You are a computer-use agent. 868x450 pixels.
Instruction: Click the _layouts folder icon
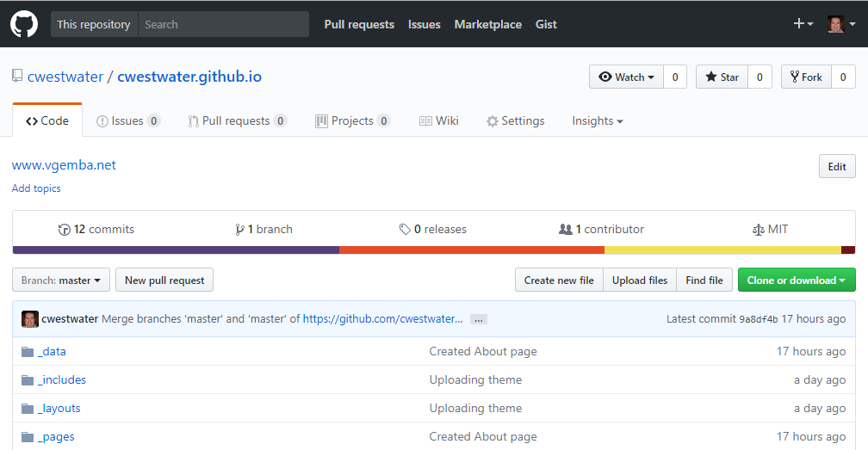point(28,409)
